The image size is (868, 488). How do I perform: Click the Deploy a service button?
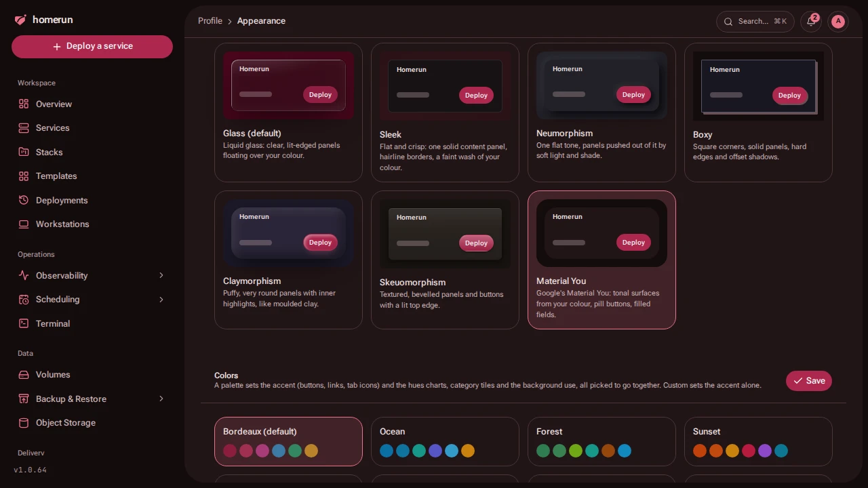(x=92, y=47)
